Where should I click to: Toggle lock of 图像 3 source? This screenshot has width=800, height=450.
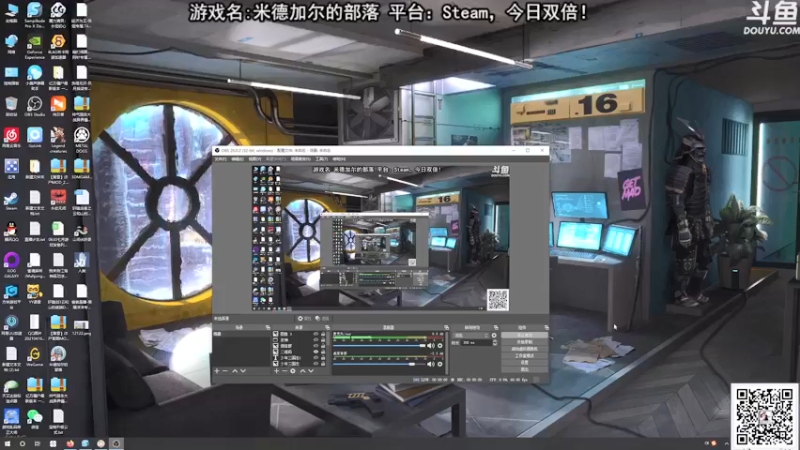[x=323, y=334]
